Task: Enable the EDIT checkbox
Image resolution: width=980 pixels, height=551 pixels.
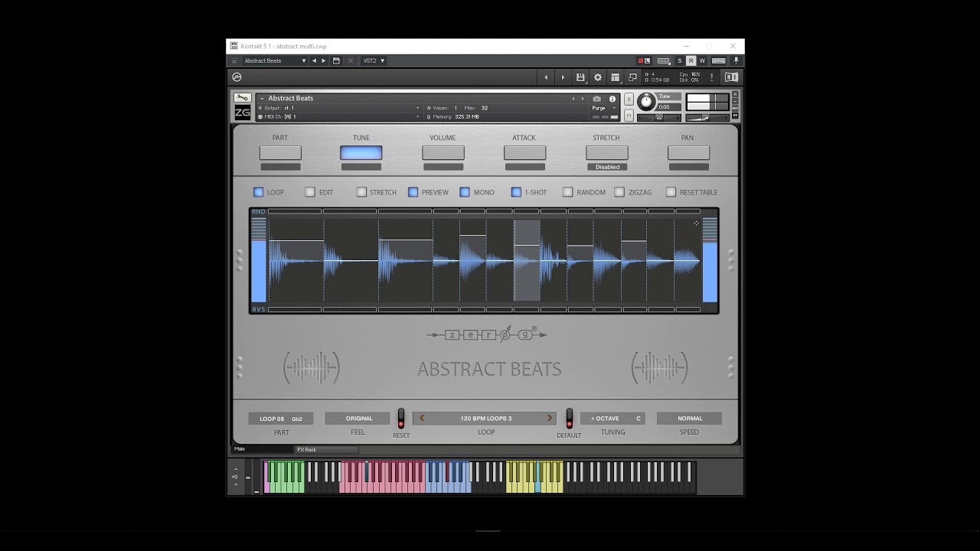Action: tap(310, 192)
